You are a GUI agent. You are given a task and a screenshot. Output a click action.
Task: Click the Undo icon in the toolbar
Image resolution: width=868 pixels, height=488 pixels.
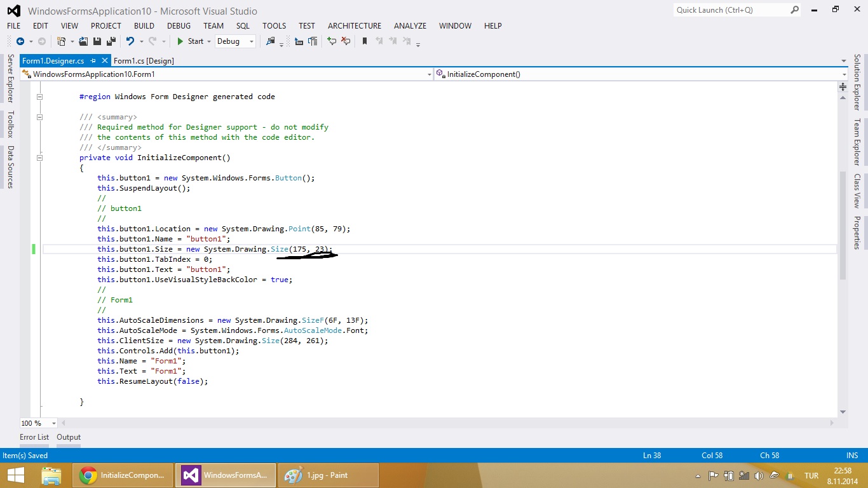click(130, 41)
